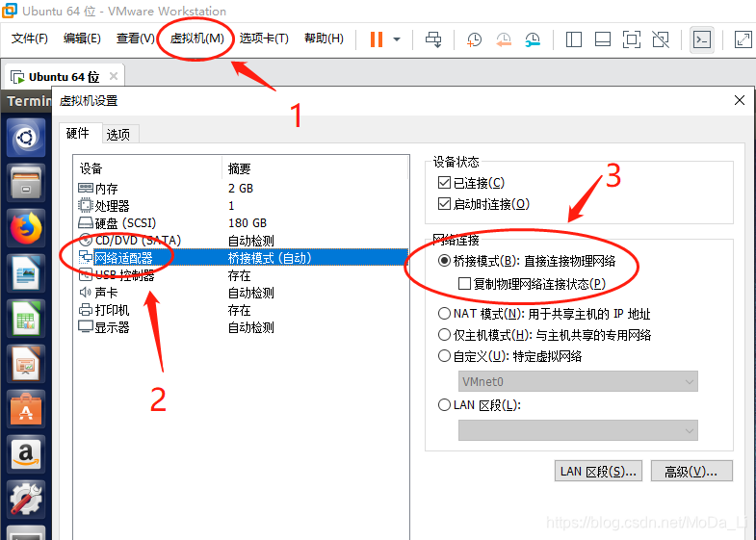The height and width of the screenshot is (540, 756).
Task: Take a snapshot using the clock-plus icon
Action: tap(474, 39)
